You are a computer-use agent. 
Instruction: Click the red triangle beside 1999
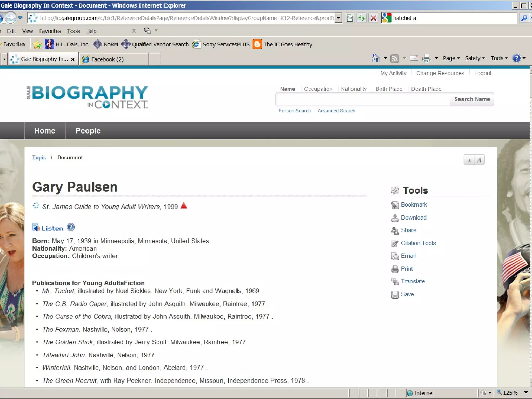(x=184, y=205)
